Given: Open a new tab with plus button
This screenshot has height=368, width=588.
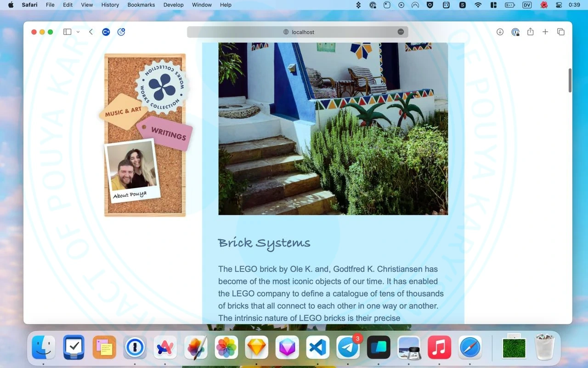Looking at the screenshot, I should 545,32.
